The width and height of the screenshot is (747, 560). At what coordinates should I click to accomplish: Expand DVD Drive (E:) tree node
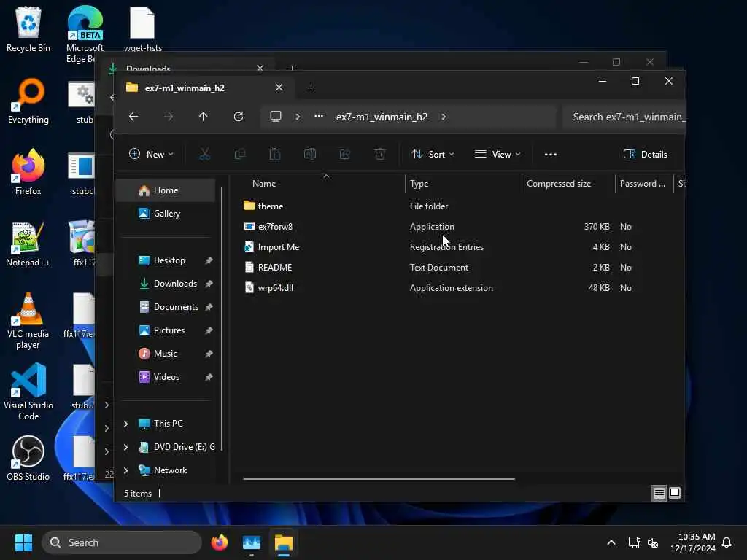125,447
